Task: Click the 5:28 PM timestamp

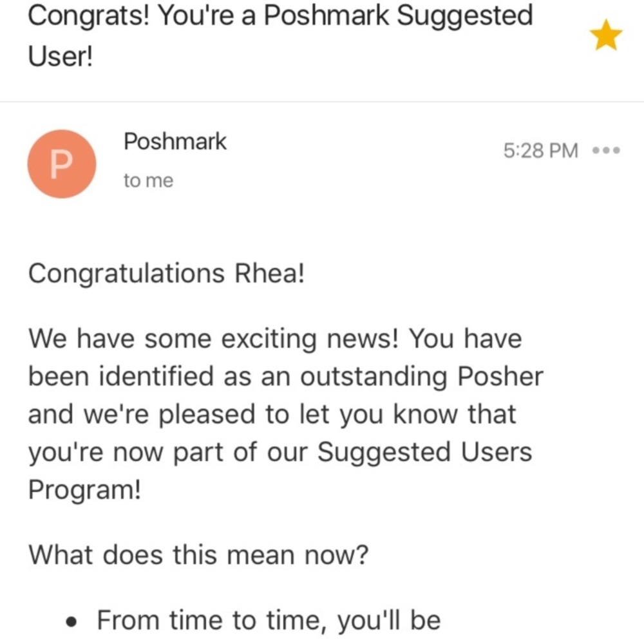Action: point(540,151)
